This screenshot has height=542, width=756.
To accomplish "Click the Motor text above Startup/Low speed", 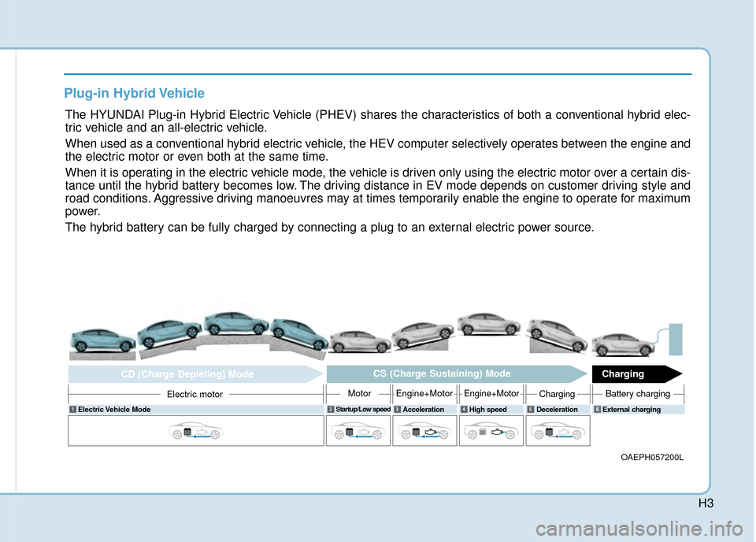I will tap(359, 393).
